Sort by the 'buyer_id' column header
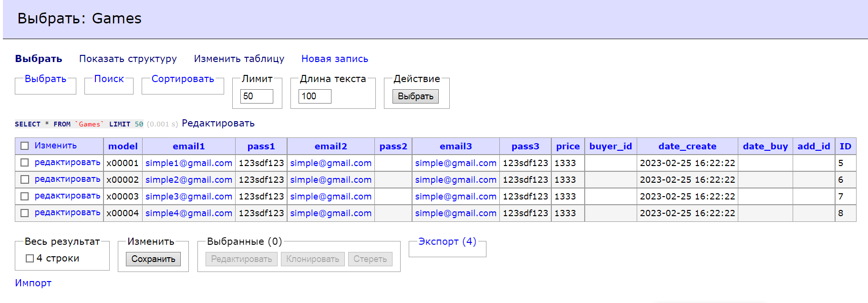The image size is (868, 303). click(610, 146)
